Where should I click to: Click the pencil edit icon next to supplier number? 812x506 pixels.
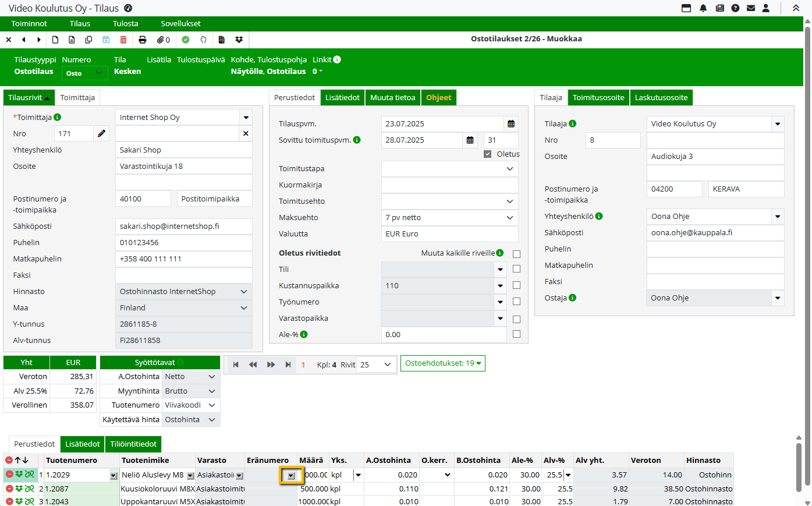(101, 133)
